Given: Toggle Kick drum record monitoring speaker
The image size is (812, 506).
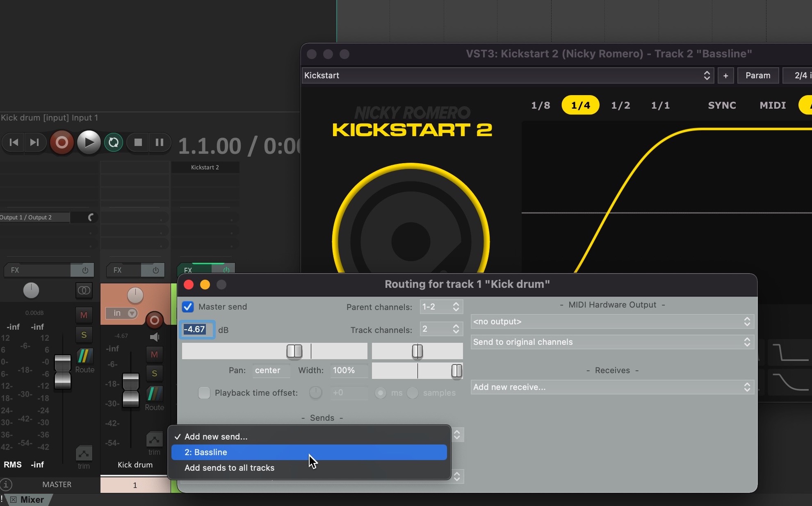Looking at the screenshot, I should click(154, 337).
